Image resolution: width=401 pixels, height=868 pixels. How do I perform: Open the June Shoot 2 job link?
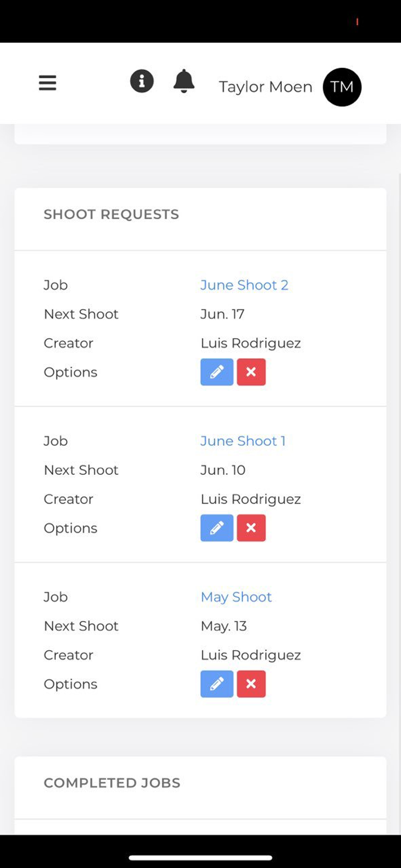click(x=245, y=285)
